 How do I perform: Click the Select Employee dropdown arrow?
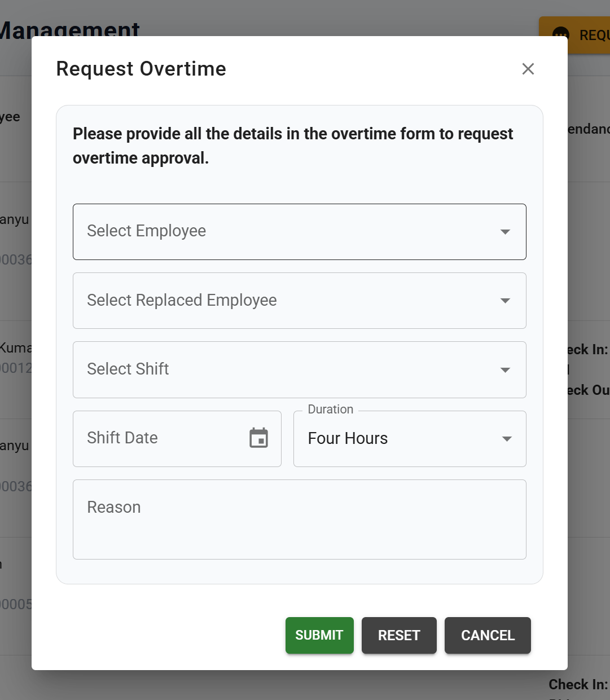pos(505,232)
